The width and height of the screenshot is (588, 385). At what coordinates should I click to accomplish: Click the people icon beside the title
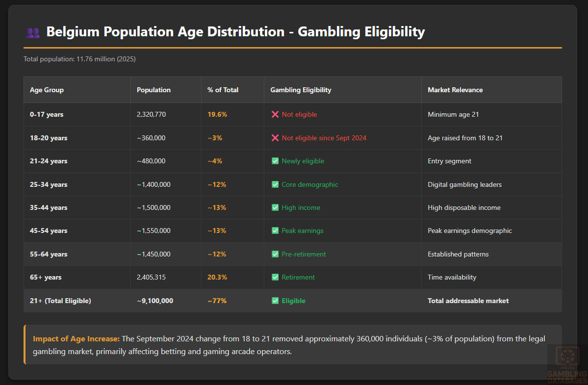tap(33, 32)
